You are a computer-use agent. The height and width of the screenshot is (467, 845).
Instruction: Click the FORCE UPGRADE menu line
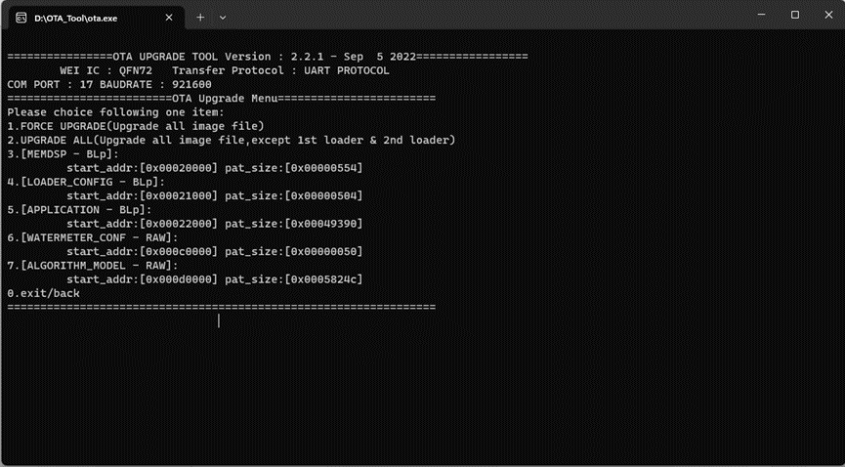click(136, 126)
